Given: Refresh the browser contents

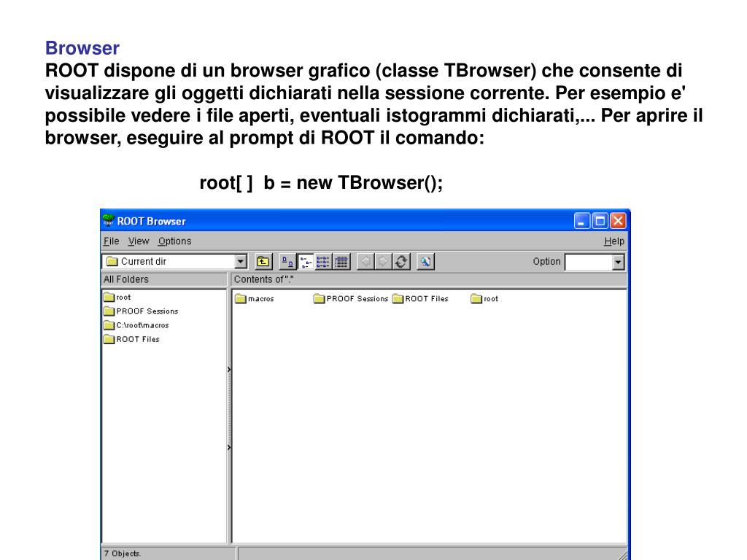Looking at the screenshot, I should pyautogui.click(x=401, y=262).
